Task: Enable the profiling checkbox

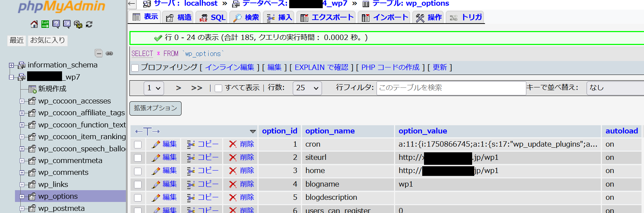Action: pos(135,68)
